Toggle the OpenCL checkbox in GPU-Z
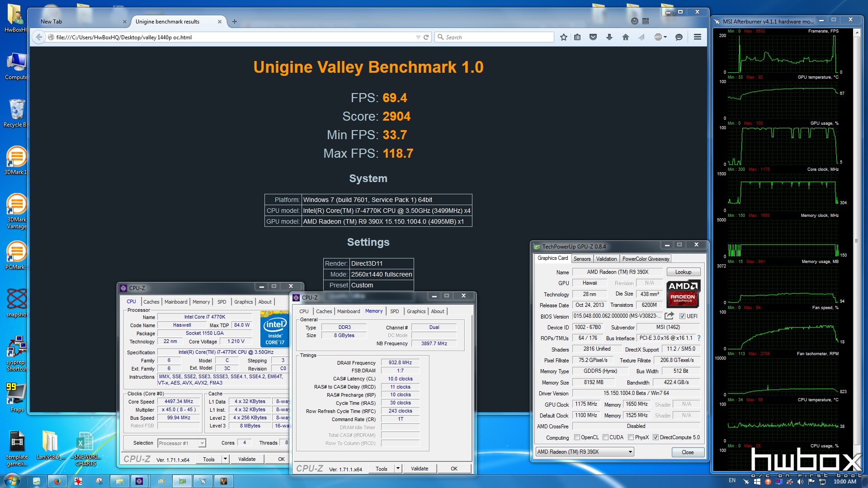This screenshot has width=868, height=488. pyautogui.click(x=577, y=437)
